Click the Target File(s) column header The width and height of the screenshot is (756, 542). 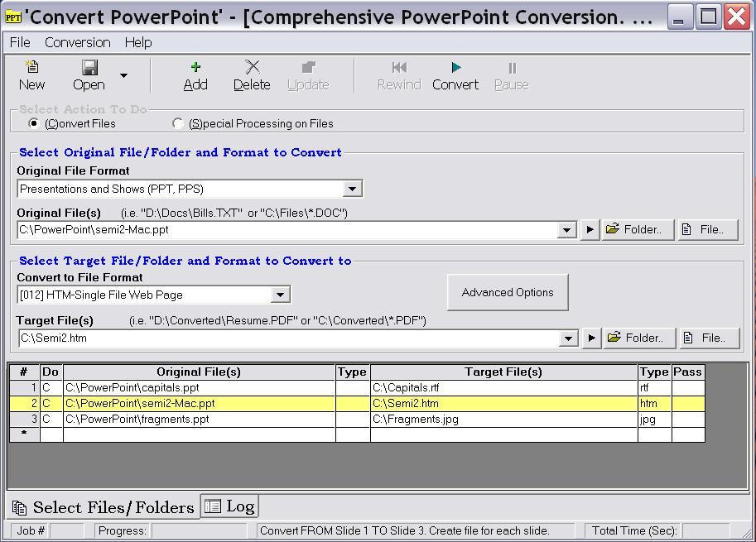503,372
